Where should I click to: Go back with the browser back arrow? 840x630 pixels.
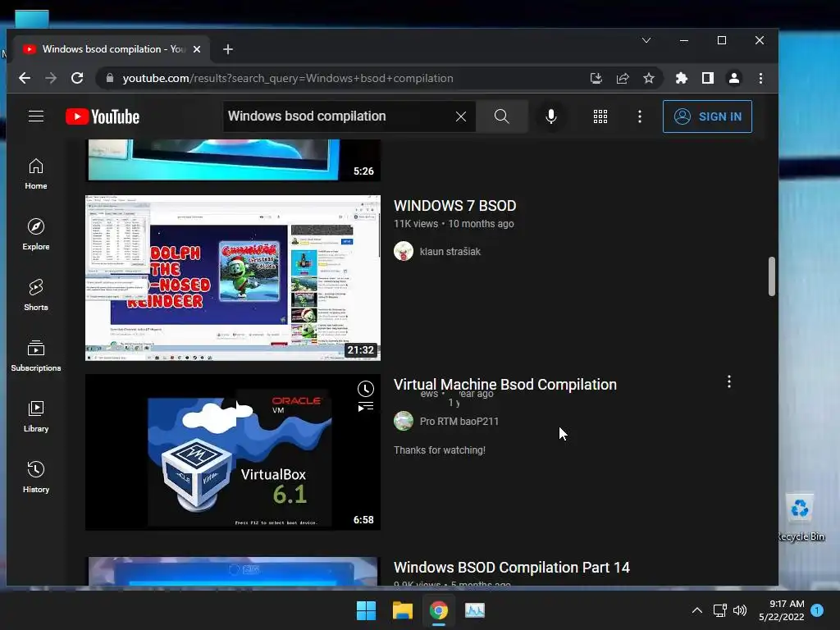[25, 78]
